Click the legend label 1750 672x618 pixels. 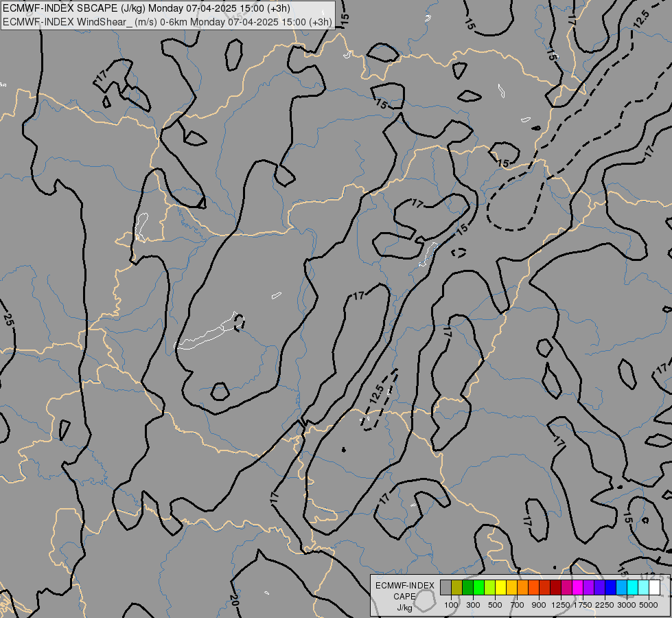tap(583, 605)
